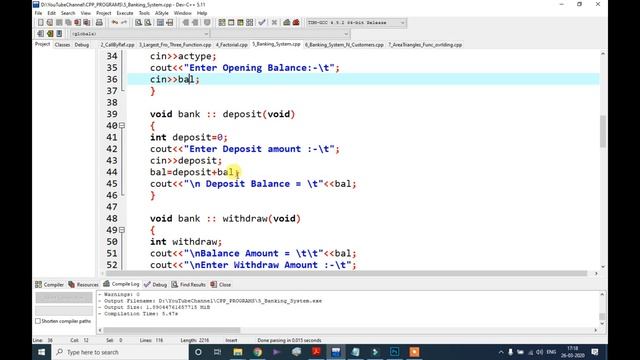Click the Cortana circle on the taskbar
The image size is (640, 360).
click(198, 352)
